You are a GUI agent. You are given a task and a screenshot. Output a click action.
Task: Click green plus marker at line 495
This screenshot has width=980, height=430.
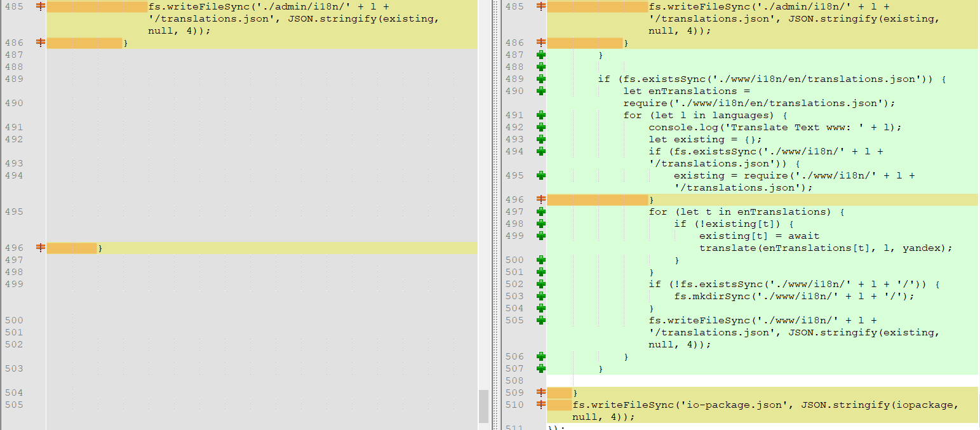click(541, 175)
